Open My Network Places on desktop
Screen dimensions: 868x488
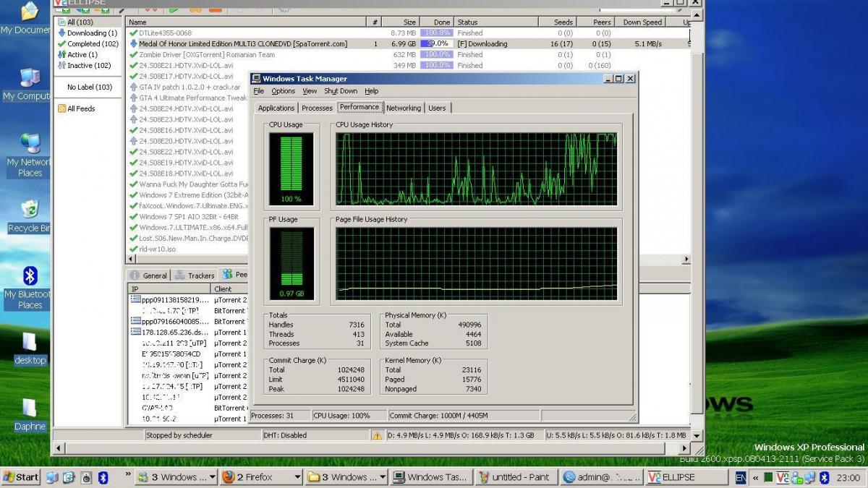29,155
